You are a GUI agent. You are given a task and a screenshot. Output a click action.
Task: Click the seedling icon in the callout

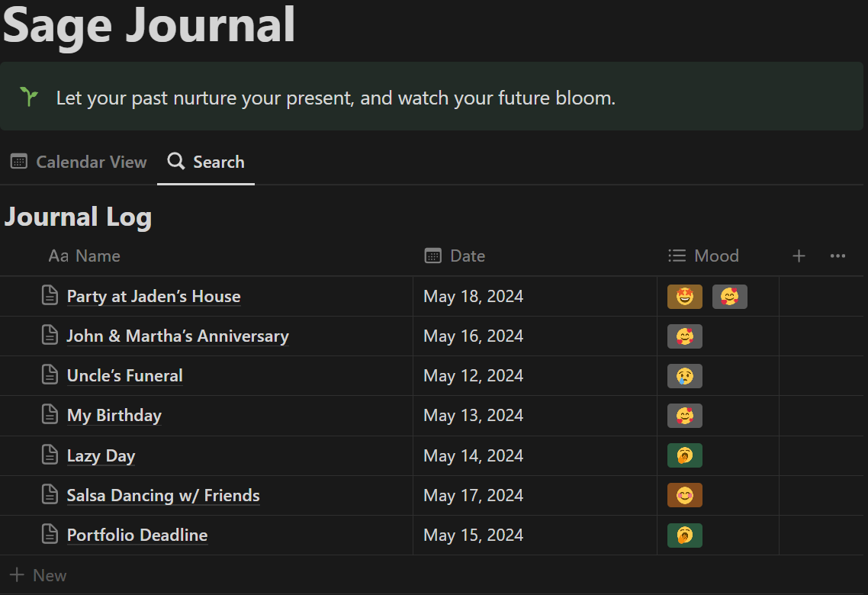pos(29,96)
